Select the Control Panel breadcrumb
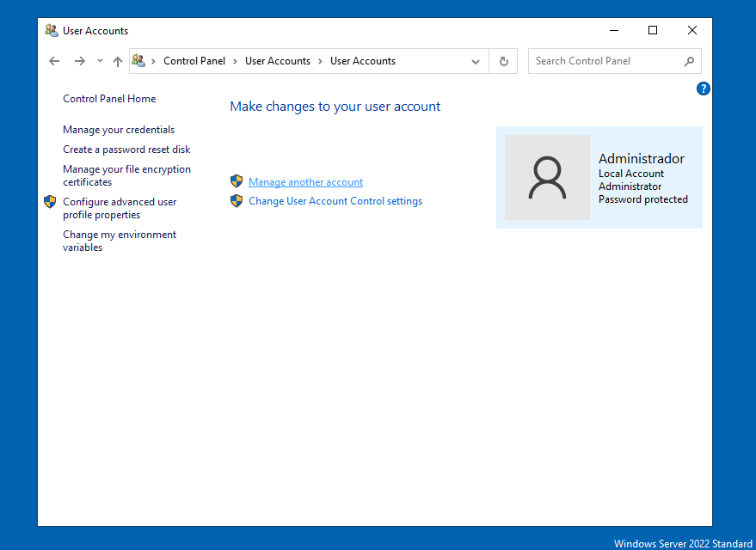Screen dimensions: 756x550 coord(194,61)
